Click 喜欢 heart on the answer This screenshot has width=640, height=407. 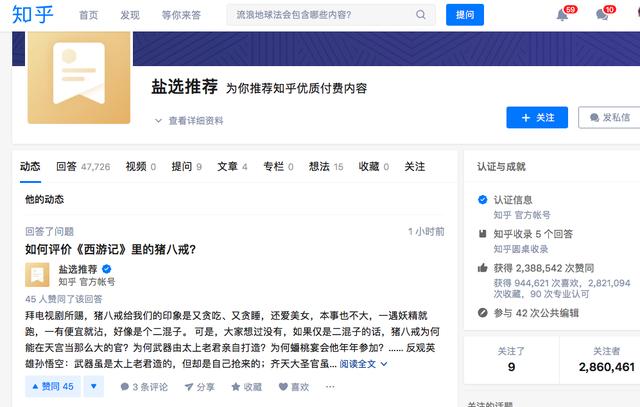[294, 387]
